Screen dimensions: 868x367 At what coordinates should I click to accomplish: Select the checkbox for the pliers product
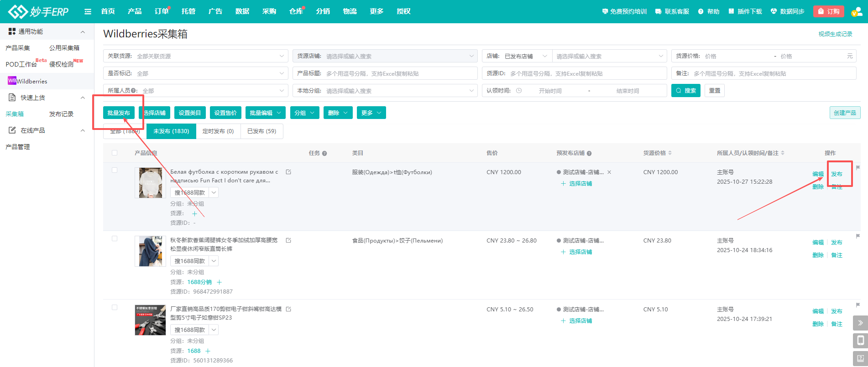[x=115, y=307]
